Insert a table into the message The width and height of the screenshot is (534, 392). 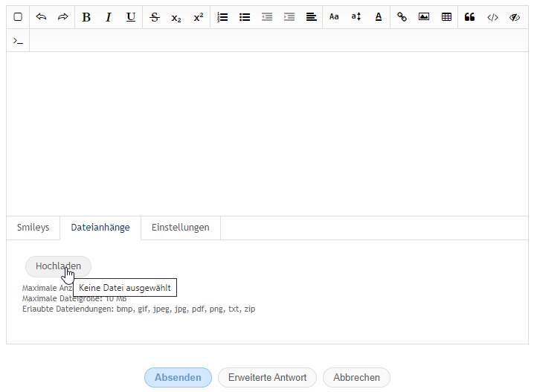click(x=446, y=17)
